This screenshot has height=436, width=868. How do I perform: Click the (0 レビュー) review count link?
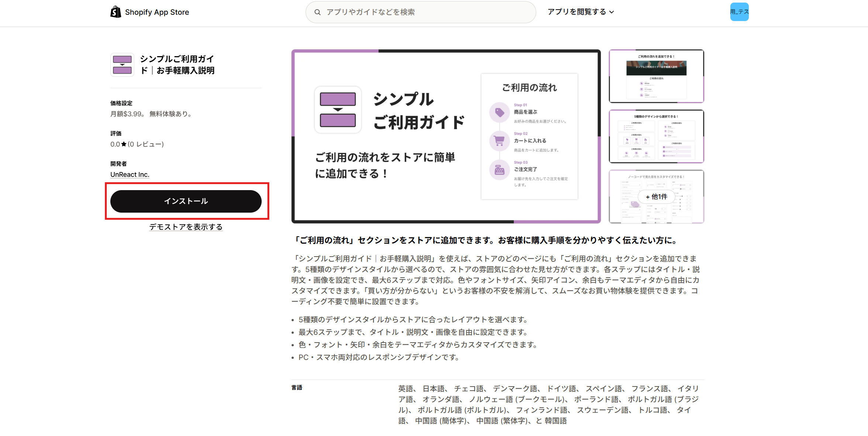(x=146, y=144)
